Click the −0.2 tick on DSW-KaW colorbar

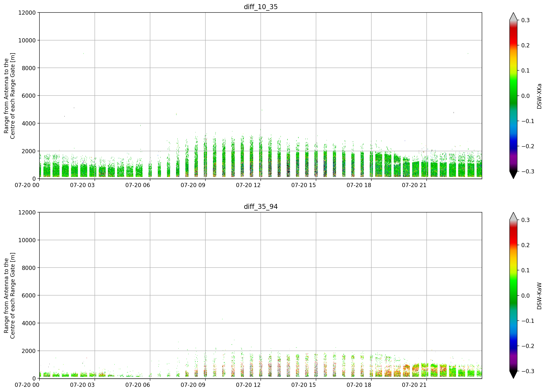click(x=528, y=346)
